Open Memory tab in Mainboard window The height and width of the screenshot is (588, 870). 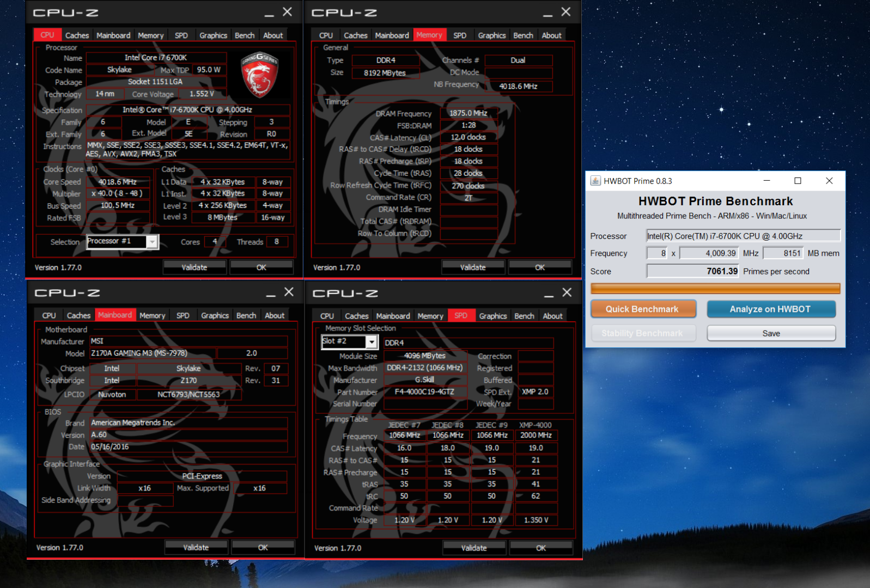(x=152, y=316)
